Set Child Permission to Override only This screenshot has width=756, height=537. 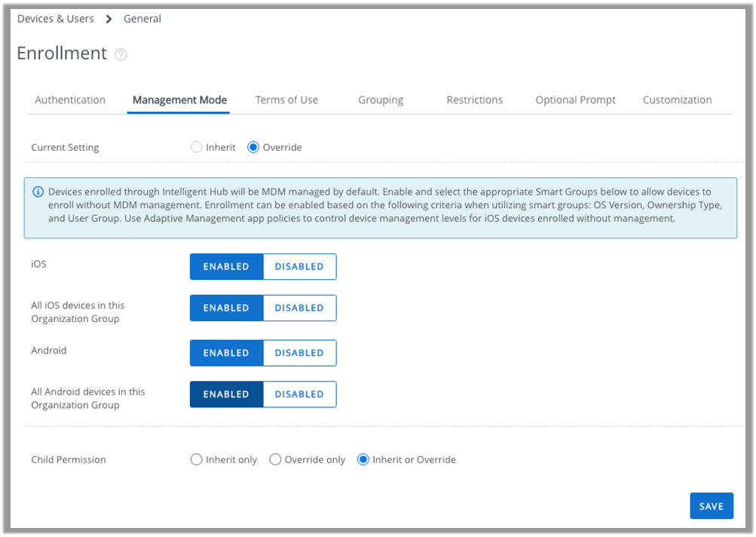tap(275, 459)
